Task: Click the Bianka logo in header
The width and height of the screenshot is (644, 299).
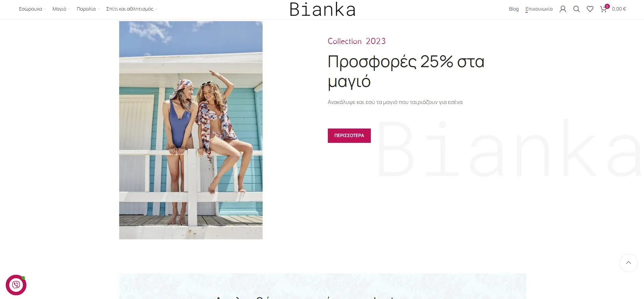Action: point(322,10)
